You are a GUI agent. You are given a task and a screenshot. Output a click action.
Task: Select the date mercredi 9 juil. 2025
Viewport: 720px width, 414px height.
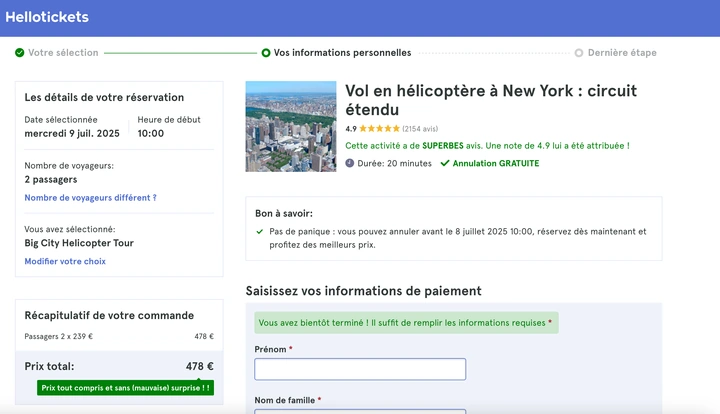point(72,133)
